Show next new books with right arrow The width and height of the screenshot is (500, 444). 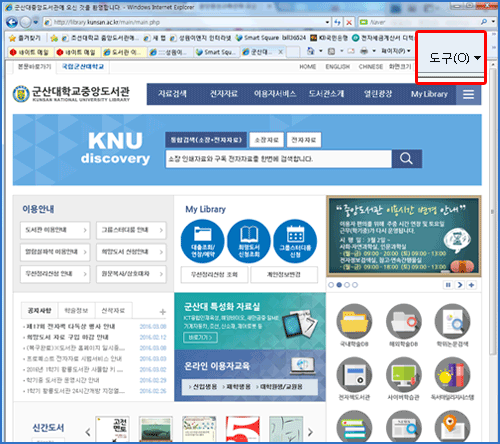[310, 432]
